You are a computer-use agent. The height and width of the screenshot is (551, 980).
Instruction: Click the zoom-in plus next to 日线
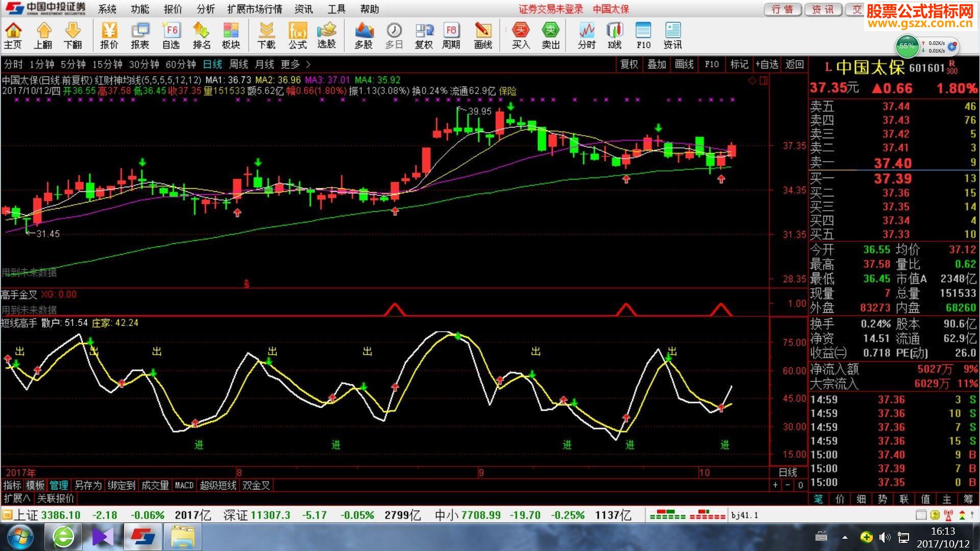[x=775, y=485]
